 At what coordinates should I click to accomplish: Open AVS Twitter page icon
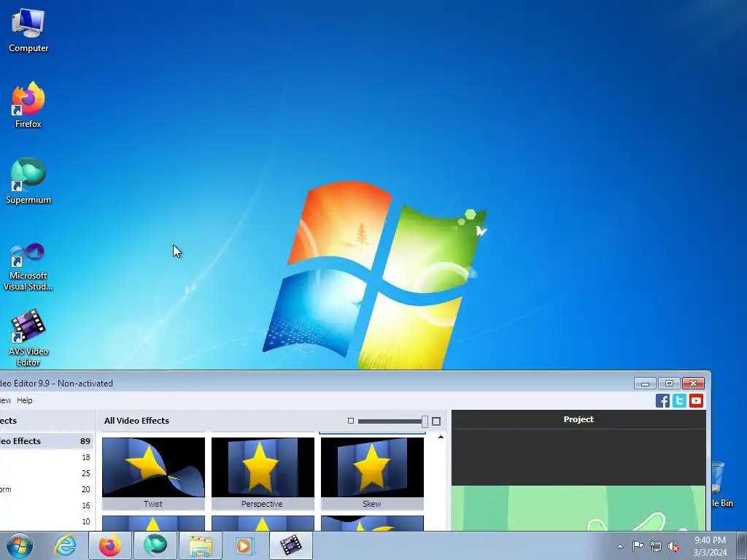point(679,400)
